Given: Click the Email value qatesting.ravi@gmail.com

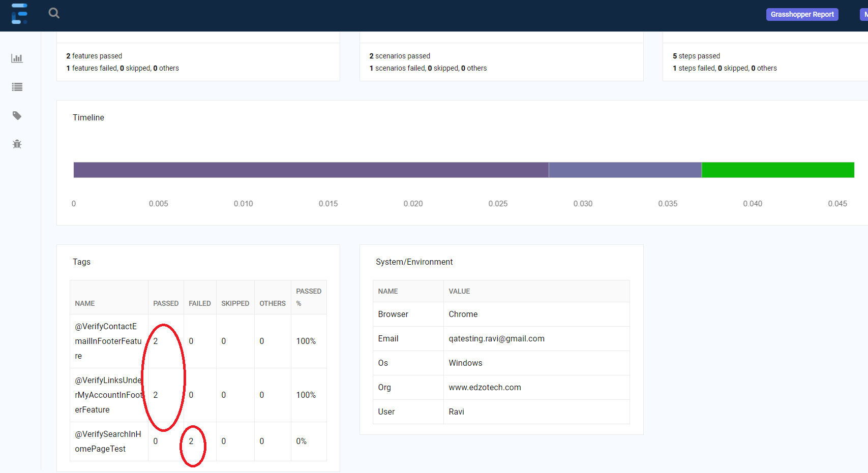Looking at the screenshot, I should point(497,338).
